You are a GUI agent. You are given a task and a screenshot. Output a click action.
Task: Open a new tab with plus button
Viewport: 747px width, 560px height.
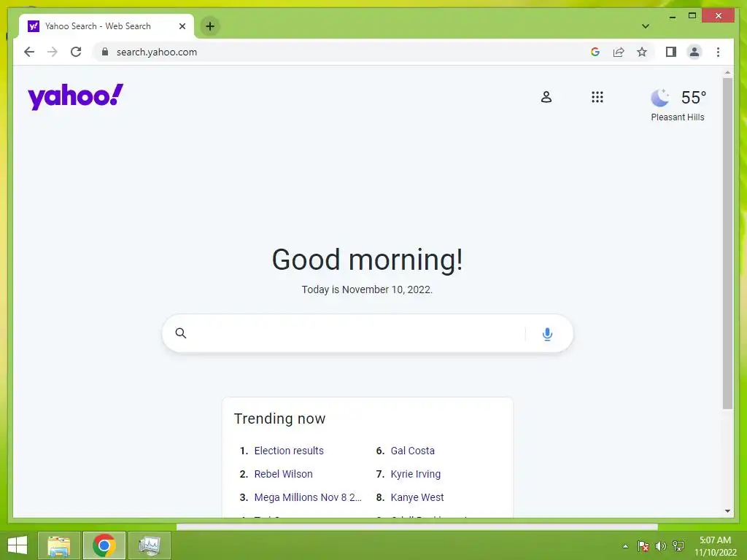[x=210, y=26]
